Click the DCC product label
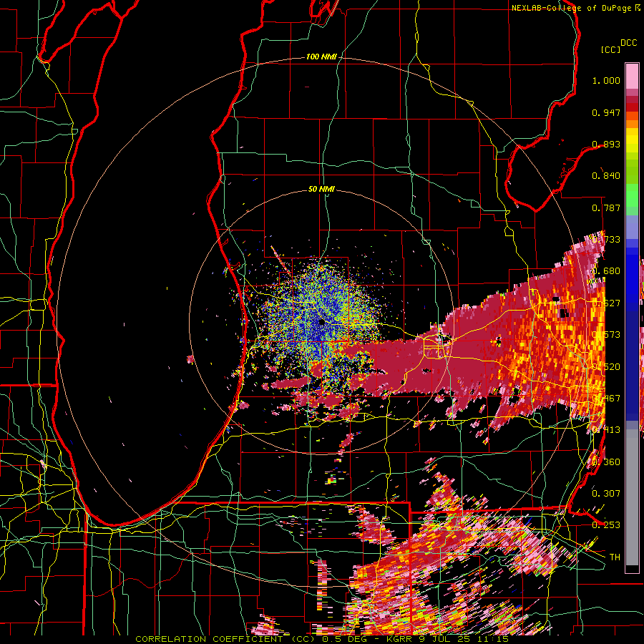Image resolution: width=644 pixels, height=644 pixels. (628, 43)
